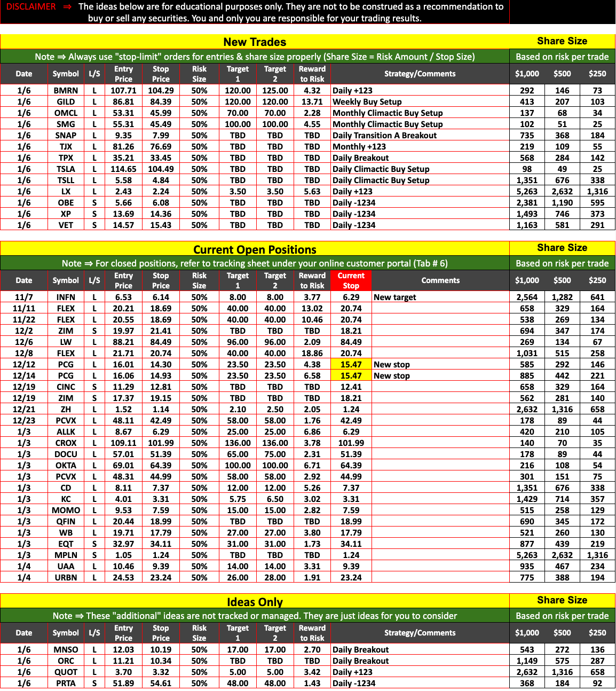Viewport: 616px width, 691px height.
Task: Click the OKTA symbol cell
Action: click(66, 466)
